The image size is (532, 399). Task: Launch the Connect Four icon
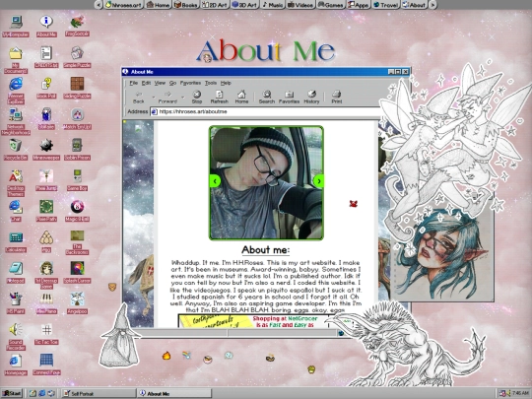pyautogui.click(x=46, y=365)
